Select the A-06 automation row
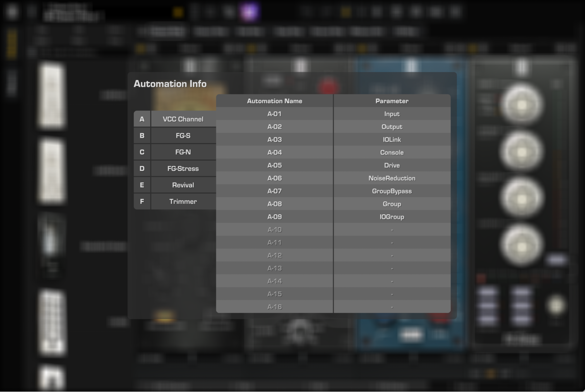 tap(333, 178)
